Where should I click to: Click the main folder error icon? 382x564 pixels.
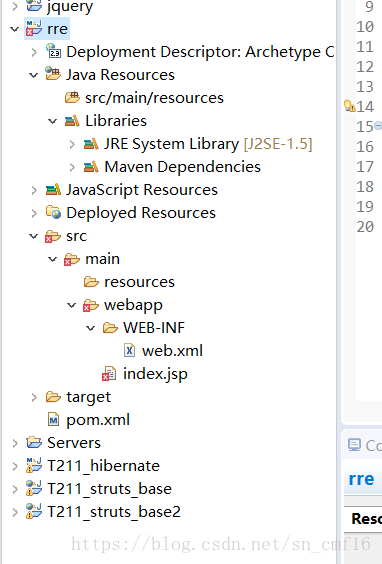coord(72,259)
